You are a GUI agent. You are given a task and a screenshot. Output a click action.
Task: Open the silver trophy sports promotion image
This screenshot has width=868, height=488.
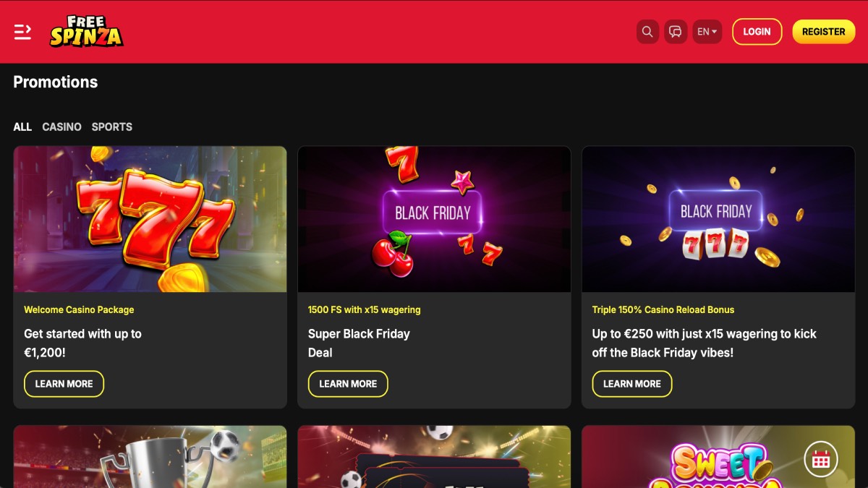point(150,457)
